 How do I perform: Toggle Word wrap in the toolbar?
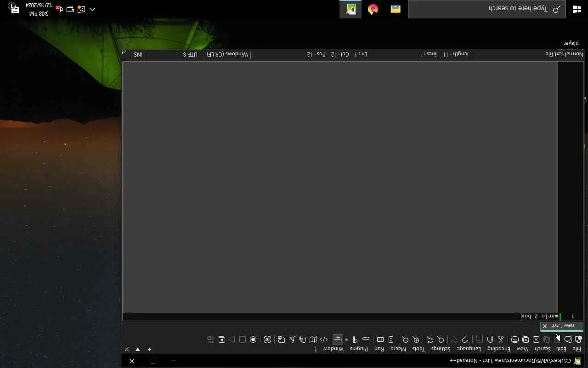click(366, 339)
